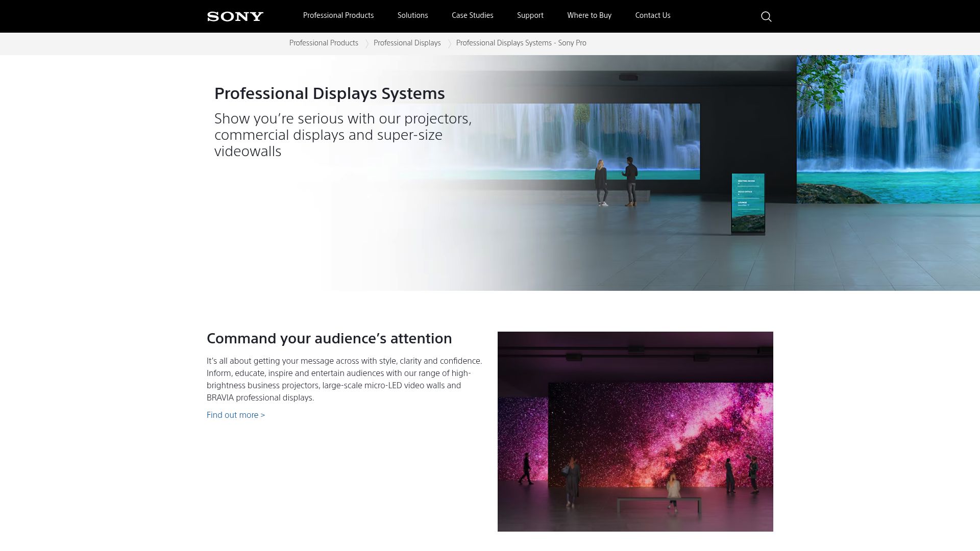Navigate to Where to Buy
The image size is (980, 551).
pyautogui.click(x=589, y=15)
